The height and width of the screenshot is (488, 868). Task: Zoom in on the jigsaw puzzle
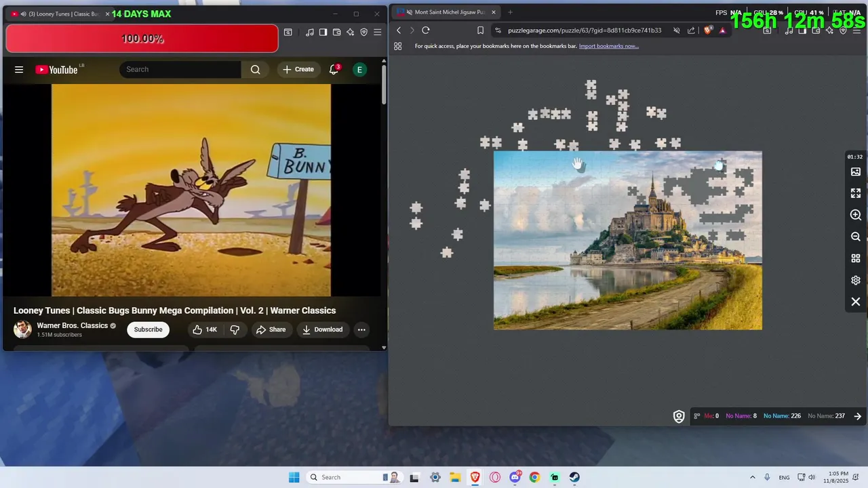[856, 215]
